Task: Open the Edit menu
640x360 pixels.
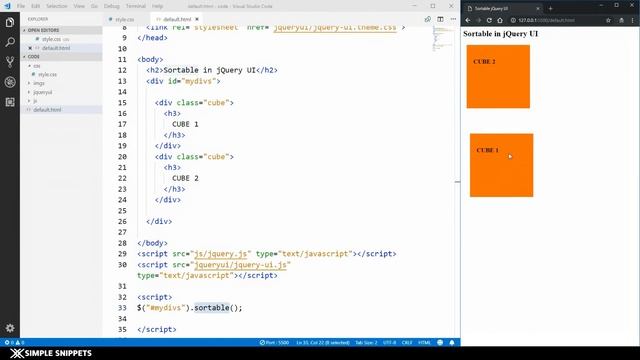Action: (x=36, y=6)
